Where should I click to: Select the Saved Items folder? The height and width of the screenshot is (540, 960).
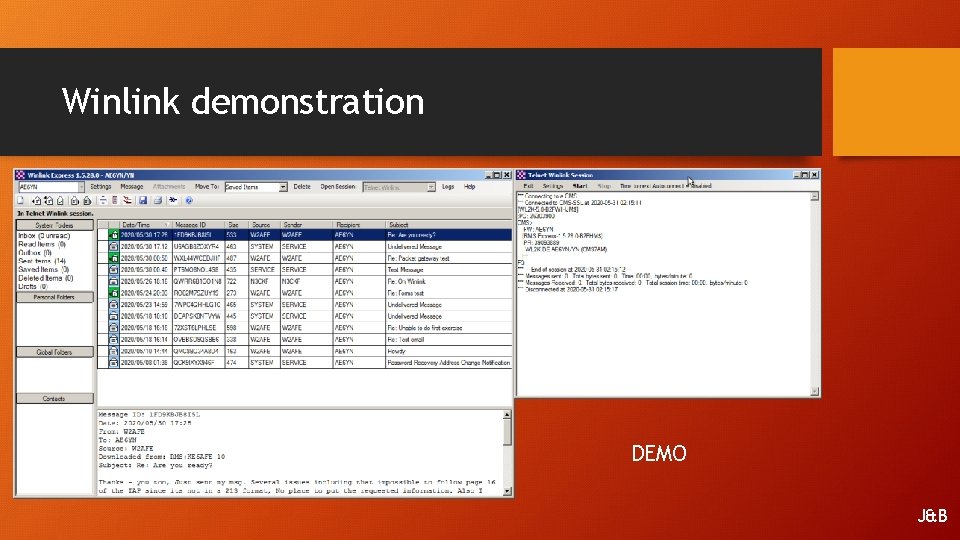tap(43, 269)
